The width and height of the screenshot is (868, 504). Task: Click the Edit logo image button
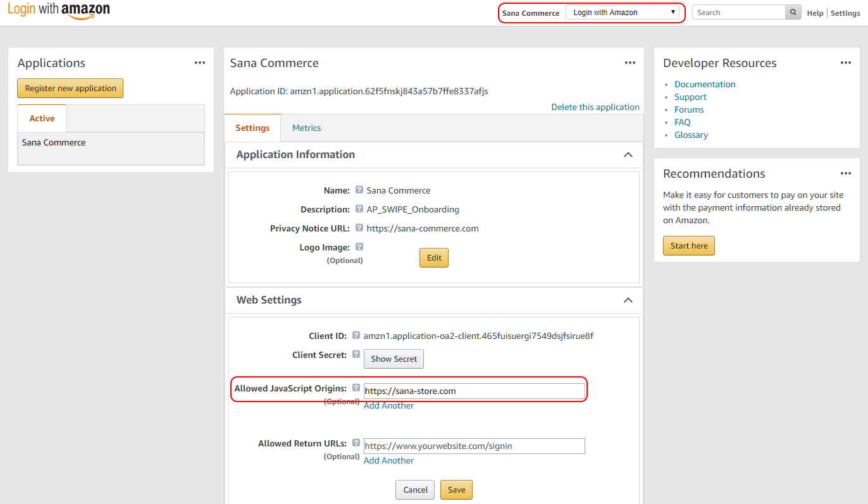click(434, 258)
